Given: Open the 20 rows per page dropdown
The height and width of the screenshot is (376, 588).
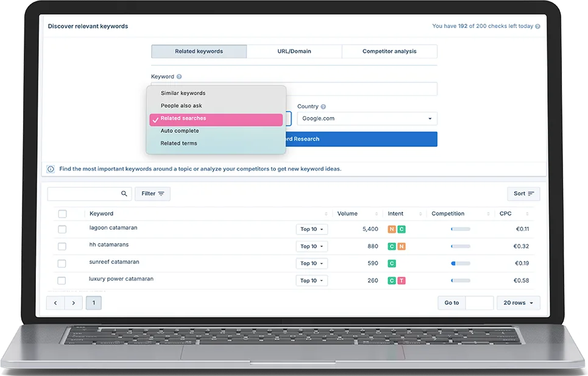Looking at the screenshot, I should pyautogui.click(x=519, y=303).
